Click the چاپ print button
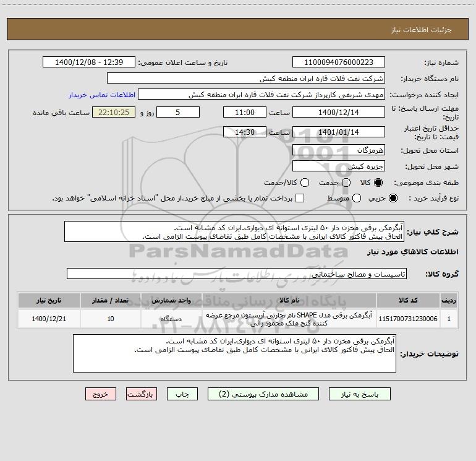476x461 pixels. coord(182,394)
